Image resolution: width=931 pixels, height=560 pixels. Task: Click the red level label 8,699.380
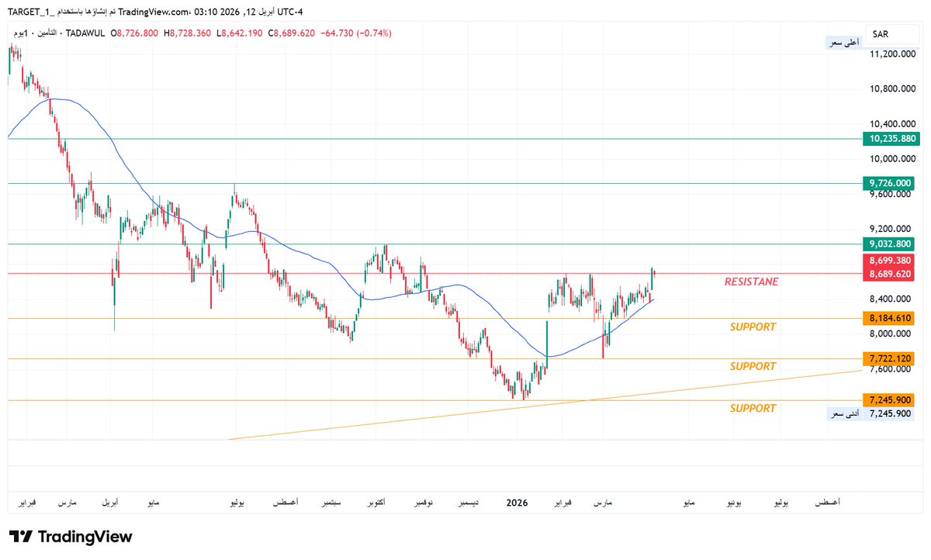pyautogui.click(x=889, y=261)
